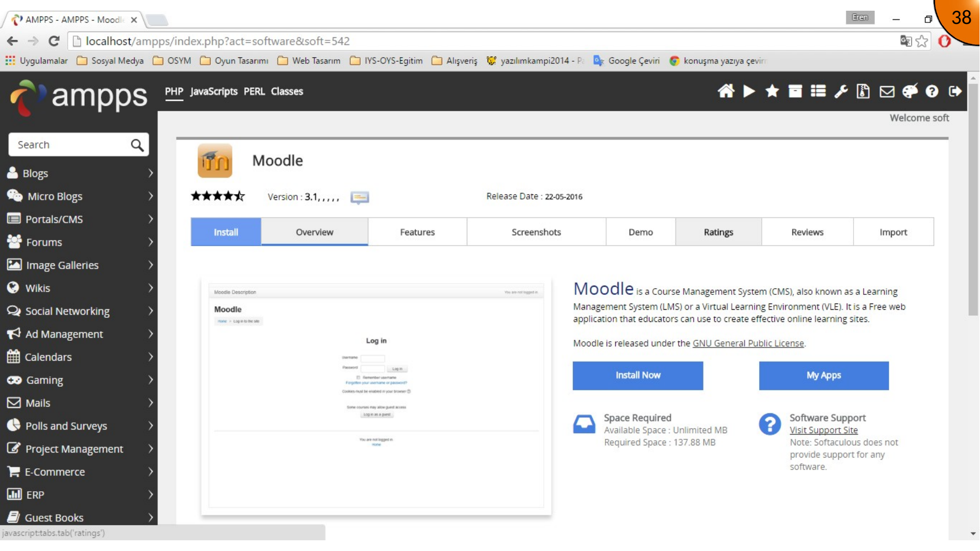
Task: Expand the Ad Management category
Action: 79,334
